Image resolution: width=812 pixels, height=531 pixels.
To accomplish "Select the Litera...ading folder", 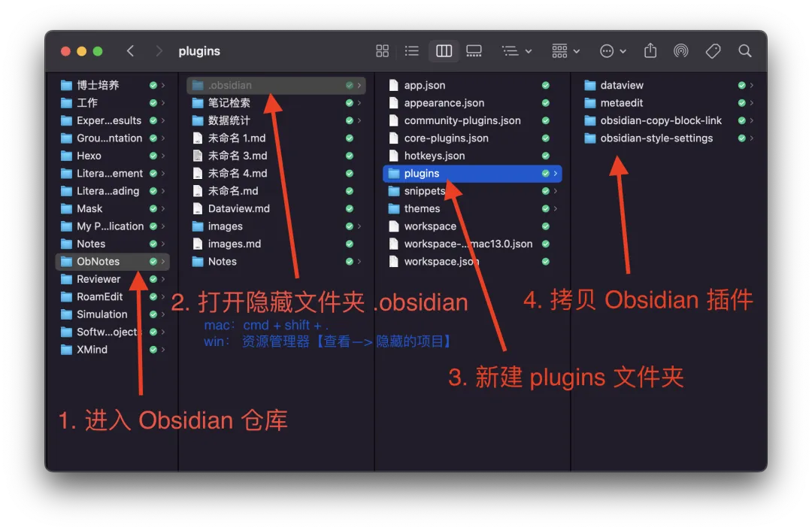I will (112, 190).
